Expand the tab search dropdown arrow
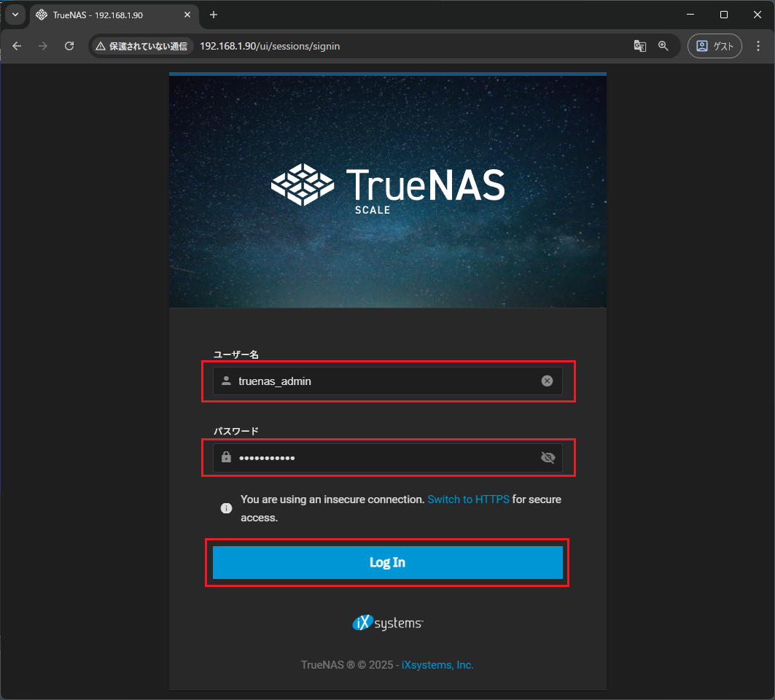This screenshot has width=775, height=700. (x=15, y=15)
